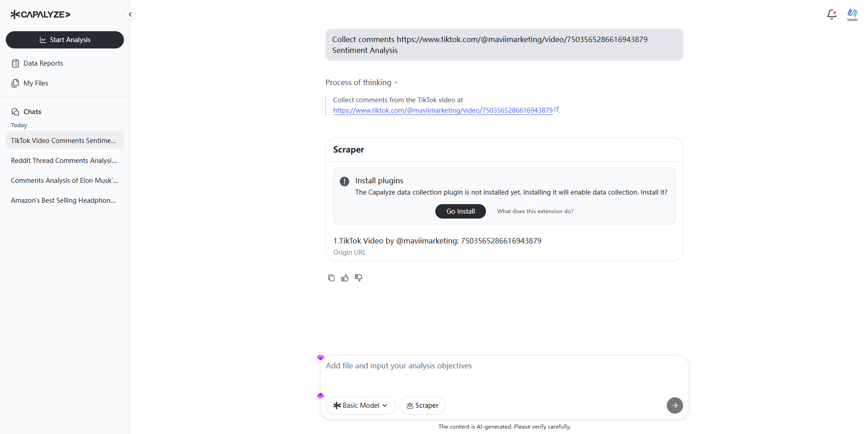868x434 pixels.
Task: Open Amazon's Best Selling Headphones chat
Action: click(x=65, y=200)
